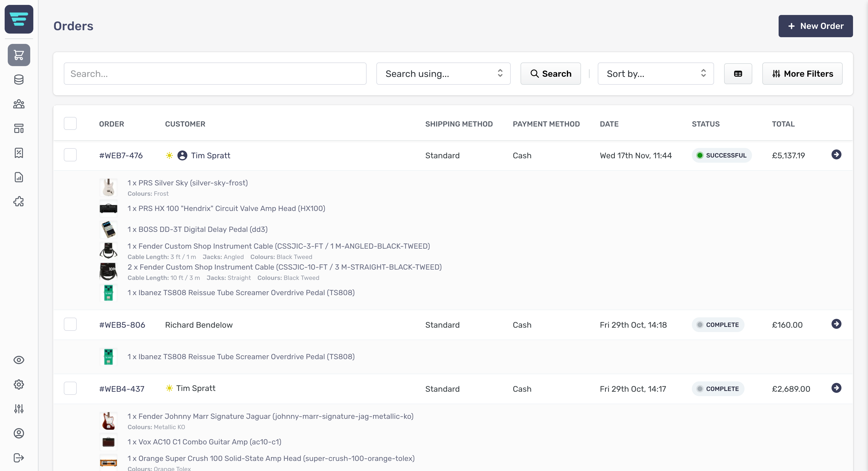Click the app logo in the sidebar

point(19,19)
